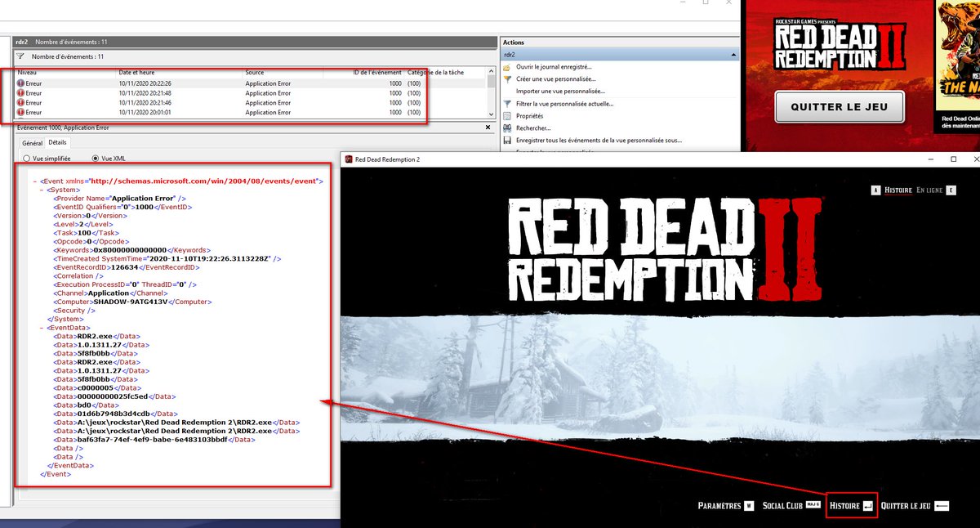This screenshot has height=528, width=980.
Task: Switch to En ligne mode in game header
Action: [929, 190]
